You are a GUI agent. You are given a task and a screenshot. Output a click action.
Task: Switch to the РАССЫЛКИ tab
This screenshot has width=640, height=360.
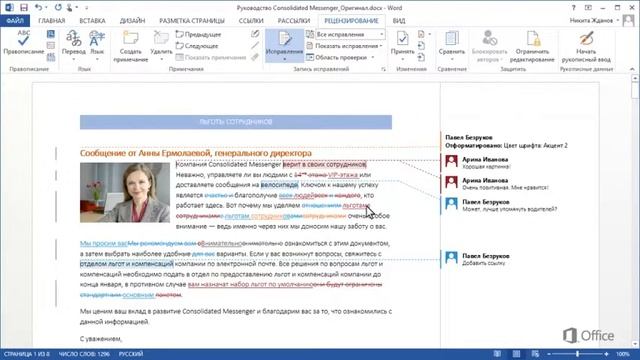[x=294, y=20]
